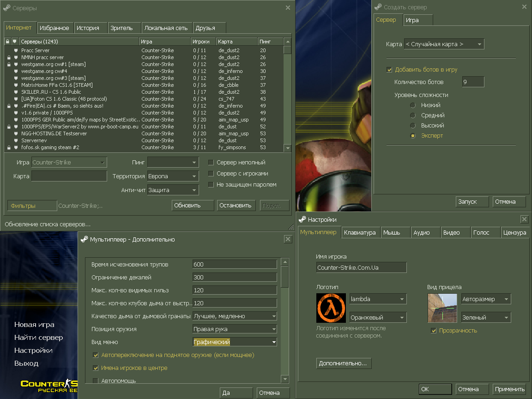This screenshot has width=532, height=399.
Task: Uncheck Имена игроков в центре
Action: coord(96,368)
